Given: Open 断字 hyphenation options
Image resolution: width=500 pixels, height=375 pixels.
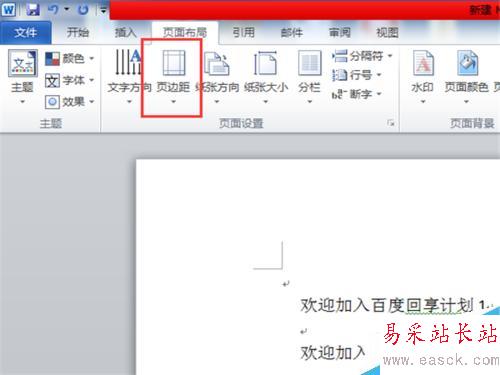Looking at the screenshot, I should click(x=357, y=94).
